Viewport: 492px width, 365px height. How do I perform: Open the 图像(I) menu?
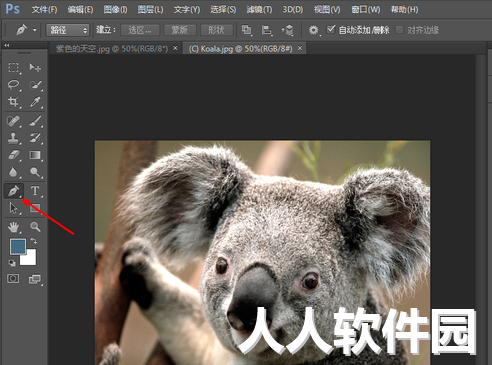click(115, 9)
